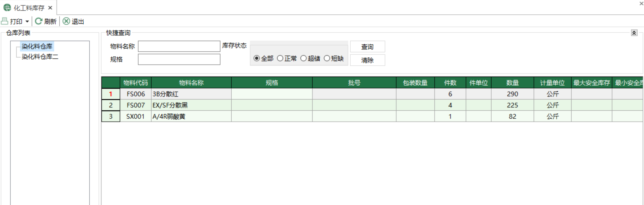Click the table's 规格 column header
This screenshot has height=205, width=644.
click(x=272, y=83)
